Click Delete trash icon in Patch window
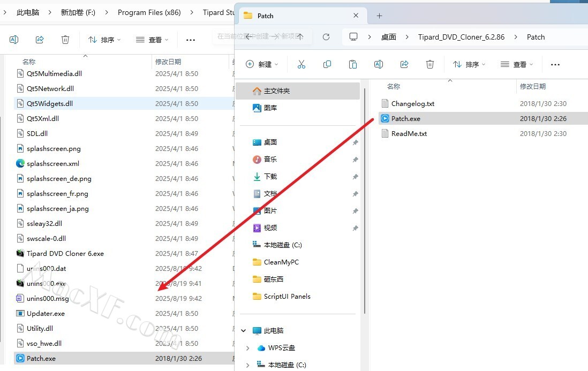The image size is (588, 371). click(x=430, y=64)
